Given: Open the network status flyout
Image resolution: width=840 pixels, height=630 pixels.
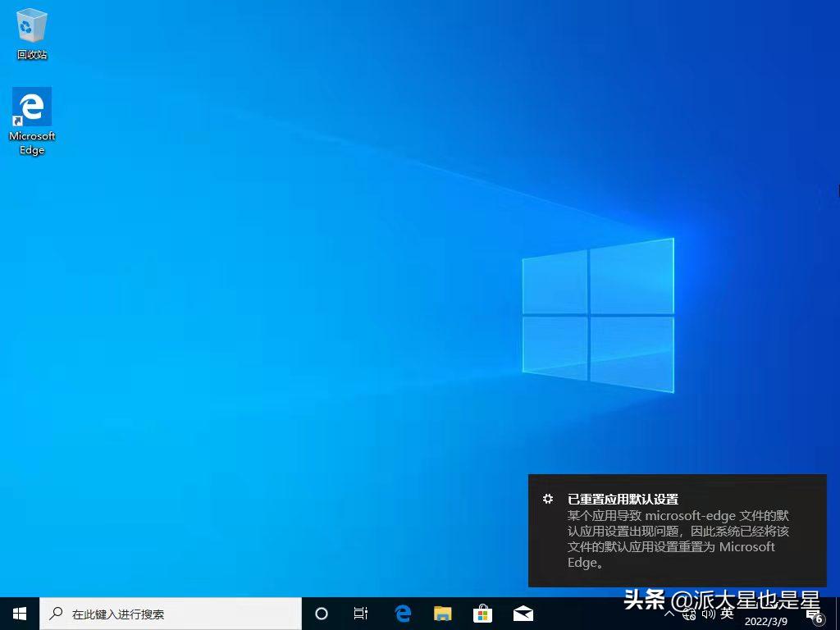Looking at the screenshot, I should click(689, 614).
